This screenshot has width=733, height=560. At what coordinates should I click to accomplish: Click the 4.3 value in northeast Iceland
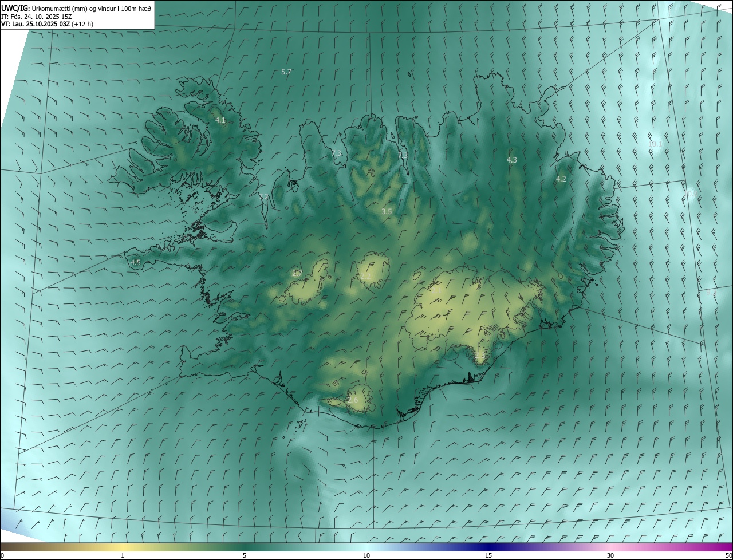pyautogui.click(x=512, y=160)
